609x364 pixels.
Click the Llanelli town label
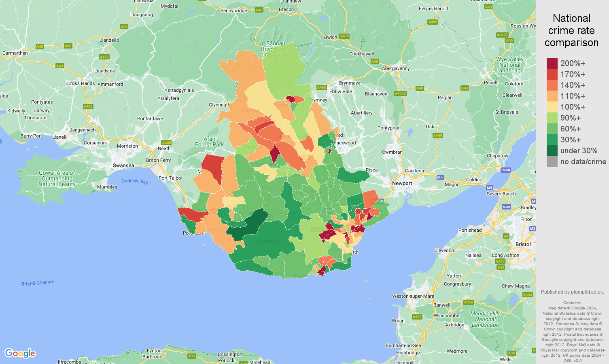(x=60, y=137)
